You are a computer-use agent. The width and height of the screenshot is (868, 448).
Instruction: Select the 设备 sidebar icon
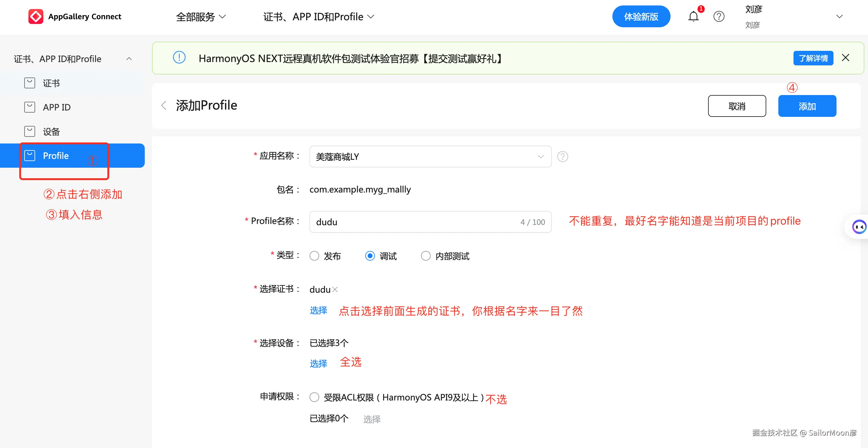[30, 131]
